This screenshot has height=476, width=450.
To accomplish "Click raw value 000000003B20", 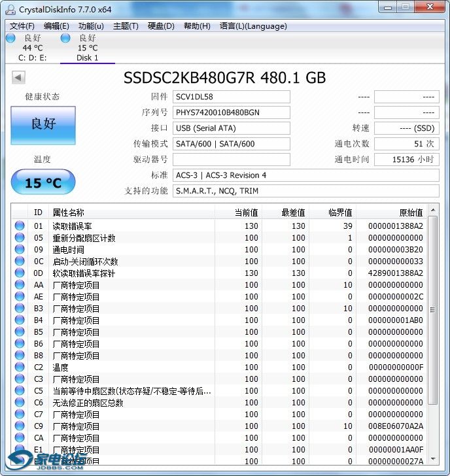I will click(x=396, y=250).
